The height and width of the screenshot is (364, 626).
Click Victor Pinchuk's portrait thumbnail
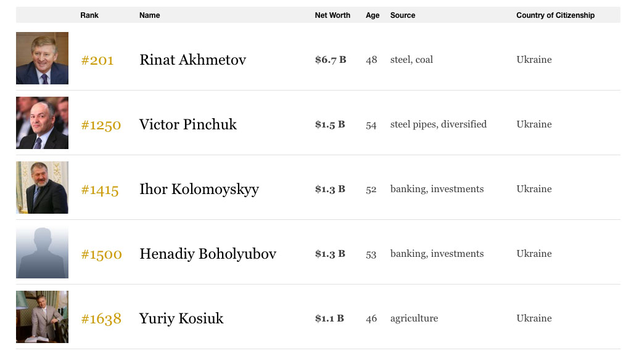pyautogui.click(x=42, y=123)
